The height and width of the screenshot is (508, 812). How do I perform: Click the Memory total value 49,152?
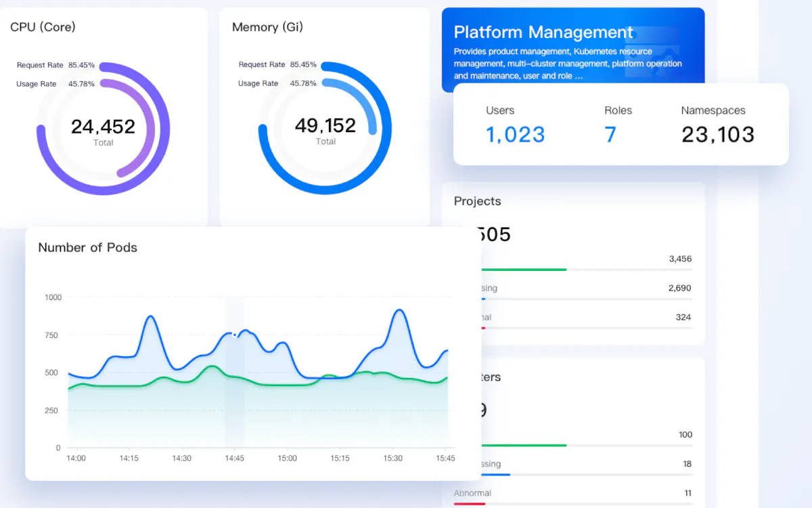coord(325,125)
